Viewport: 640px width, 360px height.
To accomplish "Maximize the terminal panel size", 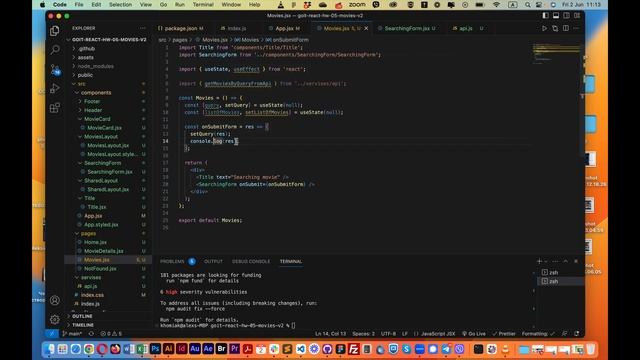I will tap(565, 261).
